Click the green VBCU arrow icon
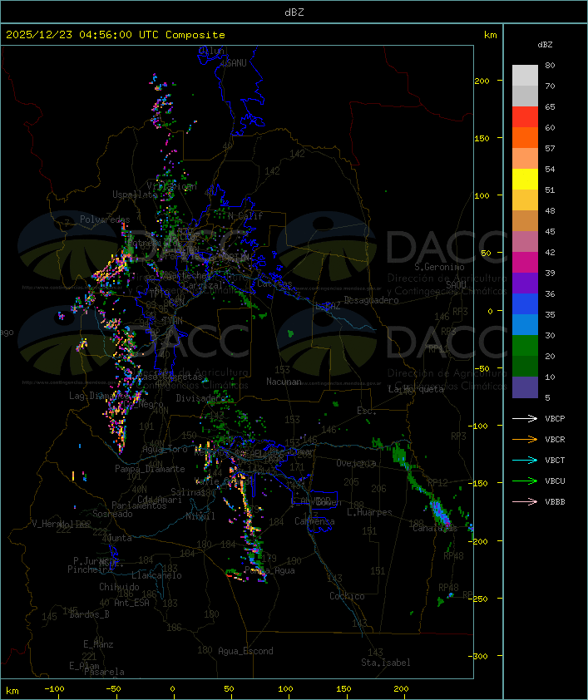The width and height of the screenshot is (588, 700). pos(525,481)
